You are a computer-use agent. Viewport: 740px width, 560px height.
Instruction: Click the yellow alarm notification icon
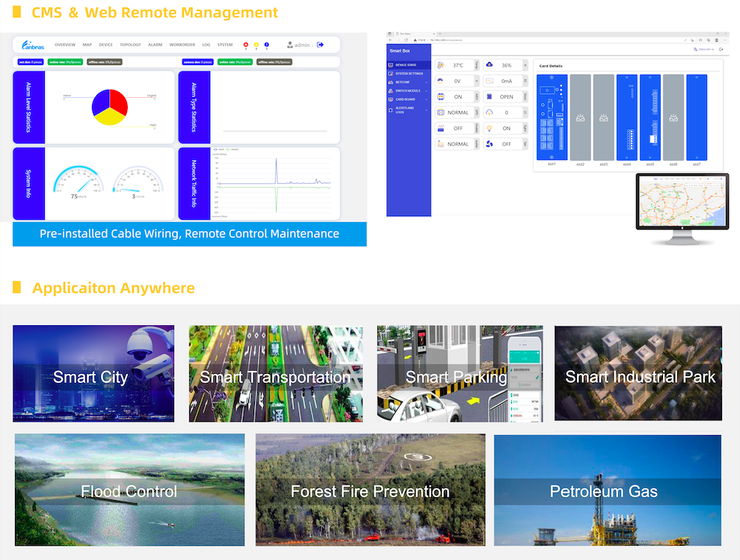pos(256,45)
